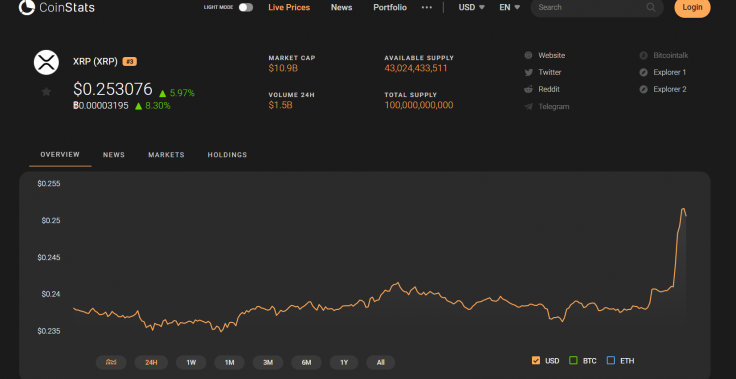Open the Explorer 2 link
Viewport: 736px width, 379px height.
click(x=670, y=89)
